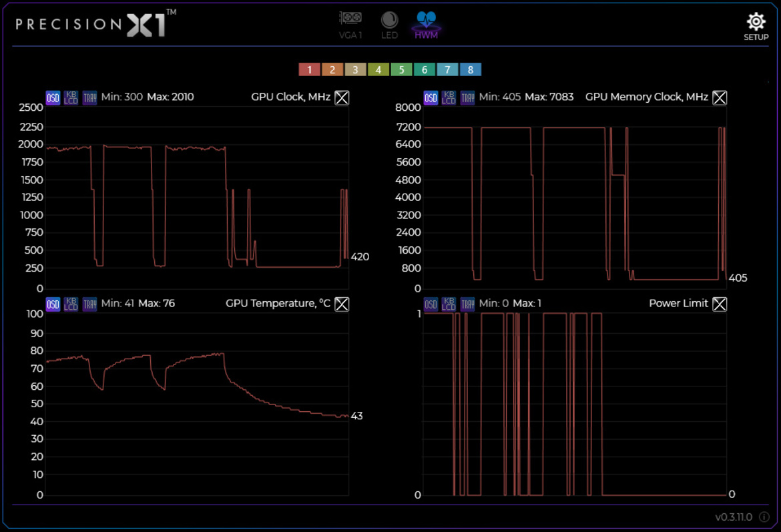Click the Min: 300 GPU clock value
Image resolution: width=781 pixels, height=532 pixels.
(122, 97)
